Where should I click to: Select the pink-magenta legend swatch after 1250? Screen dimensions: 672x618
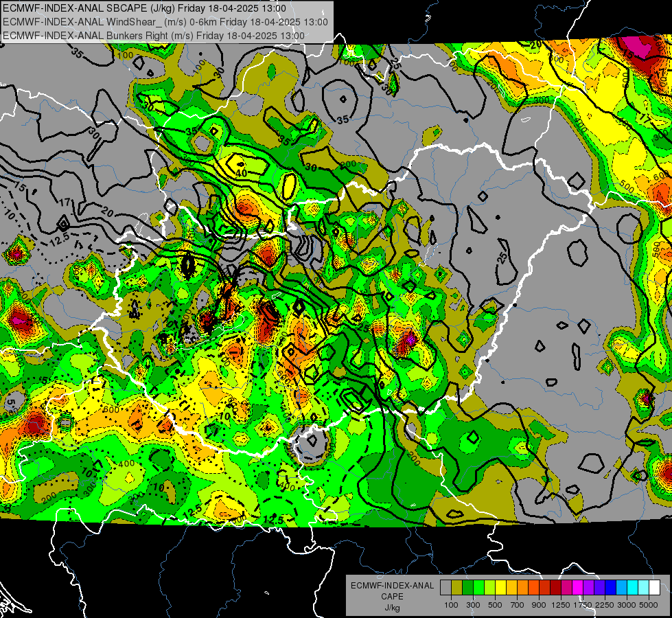[x=566, y=588]
